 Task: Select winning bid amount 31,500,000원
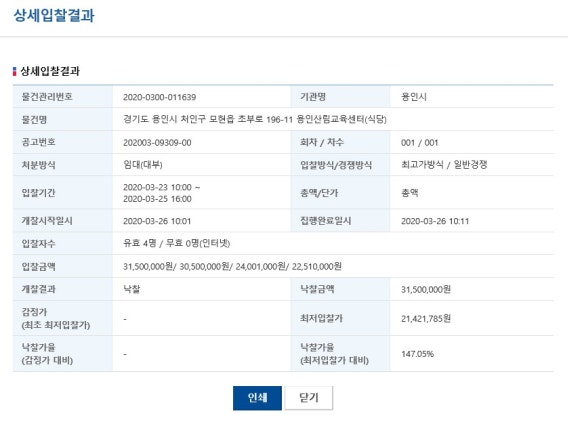click(426, 290)
